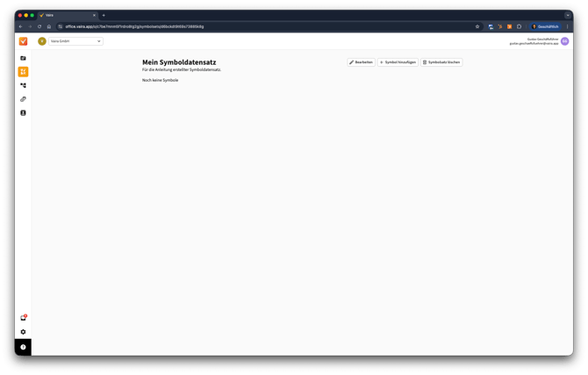Screen dimensions: 588x375
Task: Click the Symbol hinzufügen button
Action: point(398,62)
